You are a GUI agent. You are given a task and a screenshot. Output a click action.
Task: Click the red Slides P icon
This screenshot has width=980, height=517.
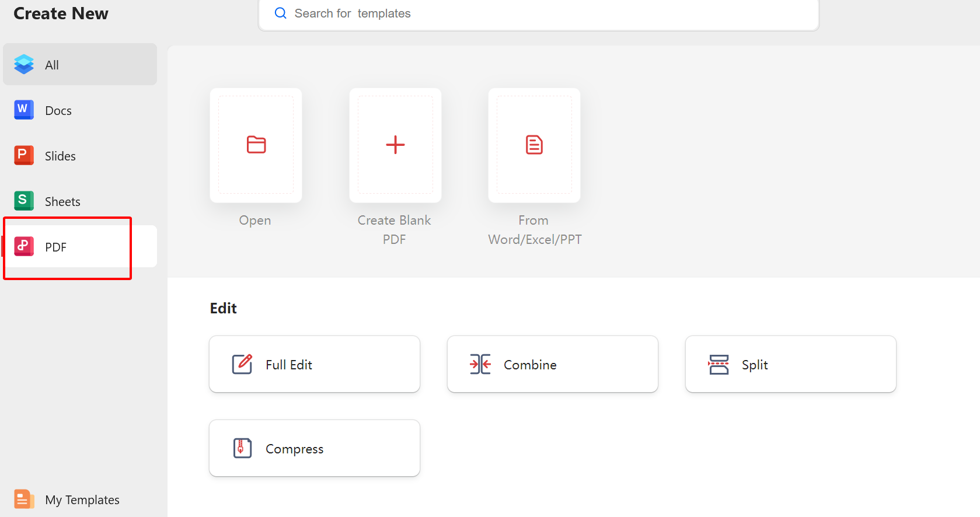coord(24,155)
